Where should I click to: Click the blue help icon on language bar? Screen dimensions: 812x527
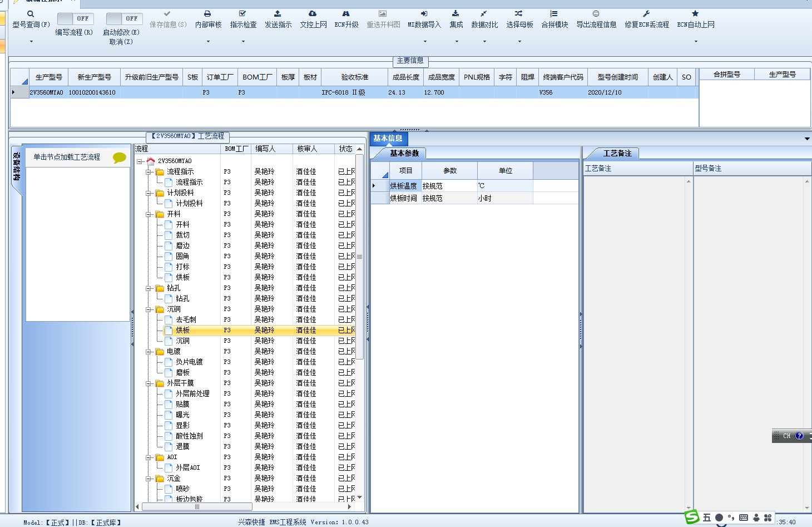click(799, 436)
